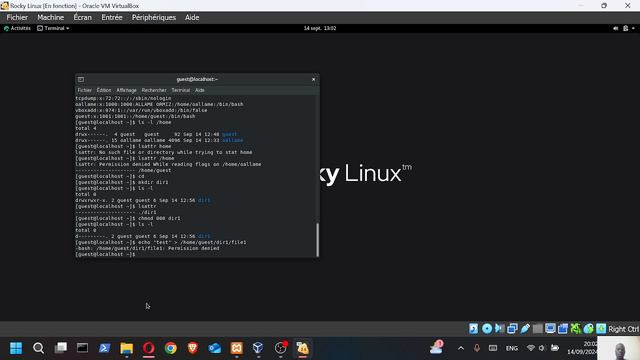Open the Machine menu in VirtualBox
Screen dimensions: 640x360
[51, 18]
